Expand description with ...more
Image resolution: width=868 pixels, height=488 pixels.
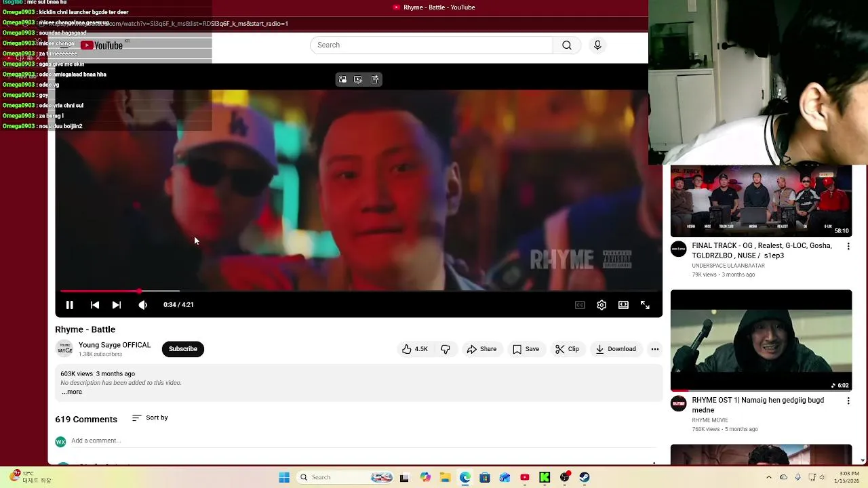coord(72,392)
